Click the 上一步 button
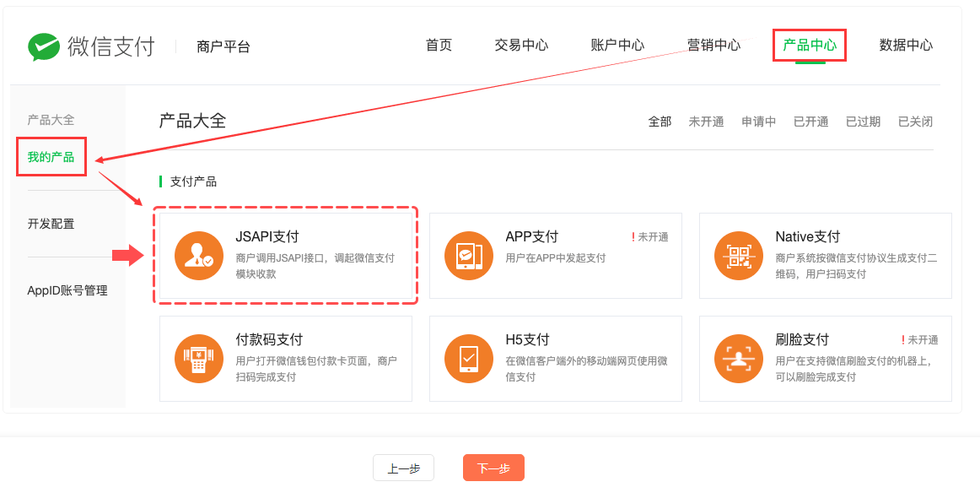Image resolution: width=980 pixels, height=498 pixels. 404,468
